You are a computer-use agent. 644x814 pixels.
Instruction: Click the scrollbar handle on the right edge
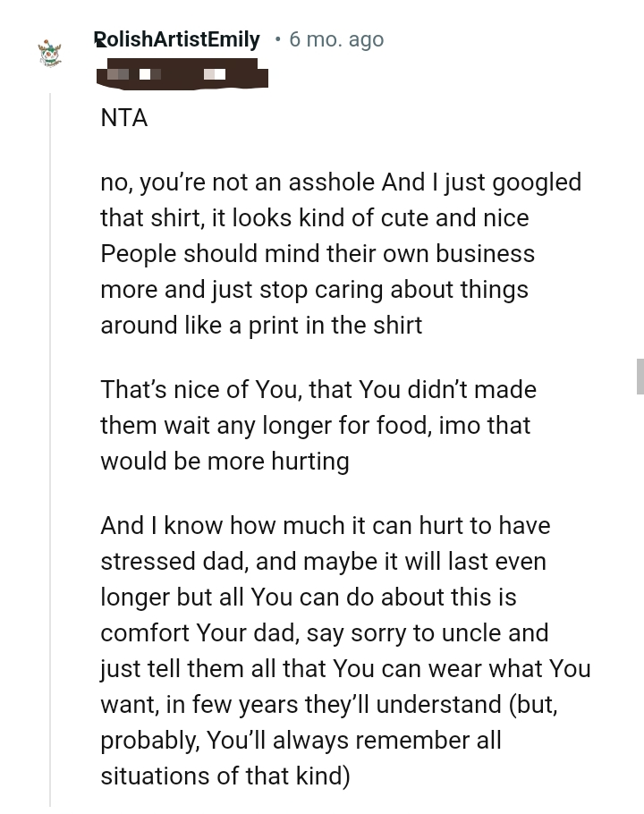coord(640,376)
